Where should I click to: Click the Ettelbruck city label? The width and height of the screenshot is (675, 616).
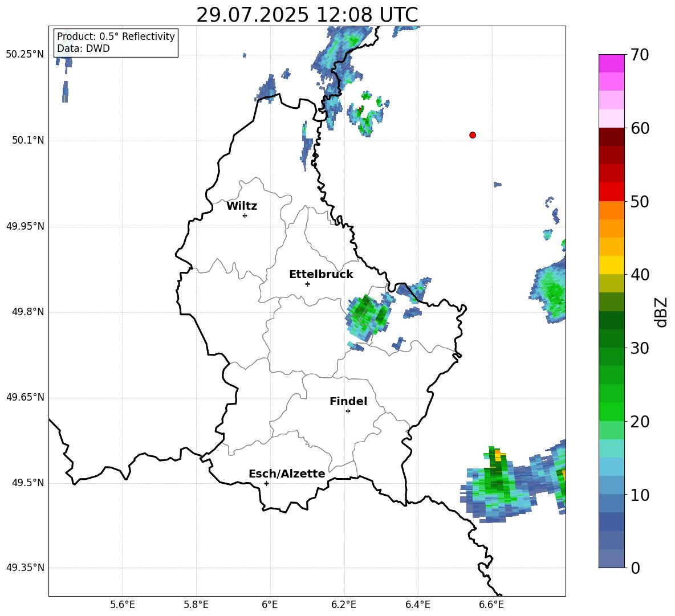pos(321,275)
